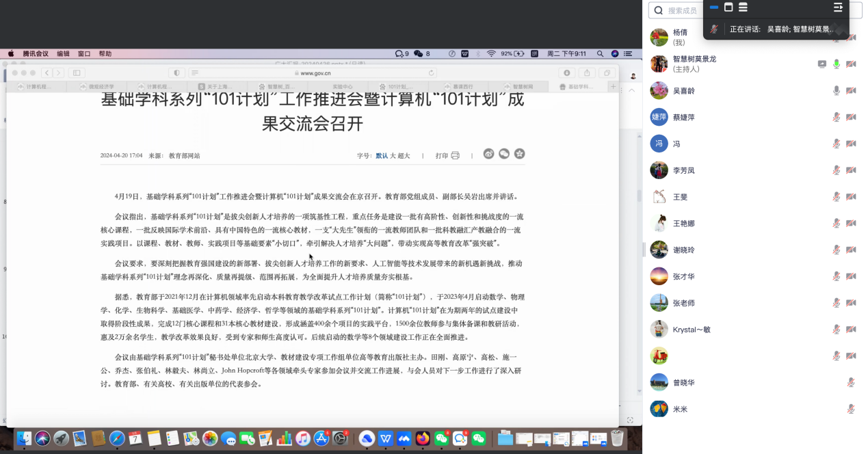This screenshot has height=454, width=868.
Task: Click the Spotlight search icon in menu bar
Action: click(x=600, y=53)
